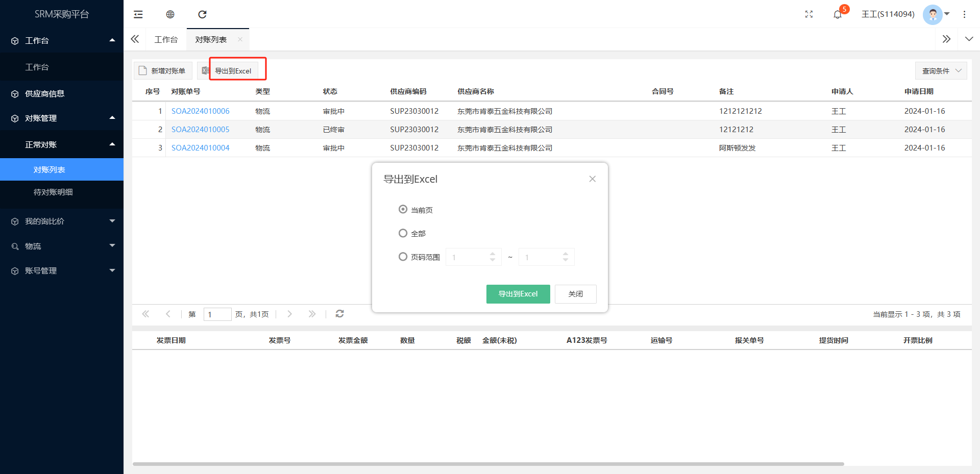
Task: Switch to the 工作台 tab
Action: tap(166, 40)
